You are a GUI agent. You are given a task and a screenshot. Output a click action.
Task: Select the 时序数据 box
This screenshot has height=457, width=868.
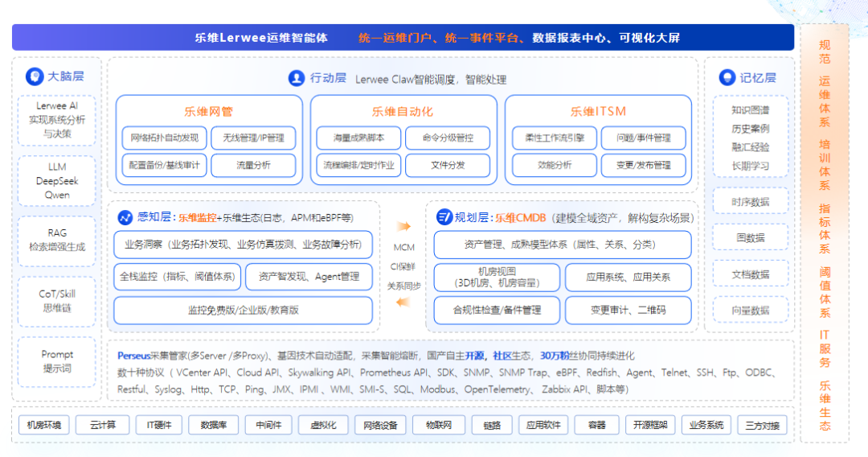pyautogui.click(x=750, y=202)
